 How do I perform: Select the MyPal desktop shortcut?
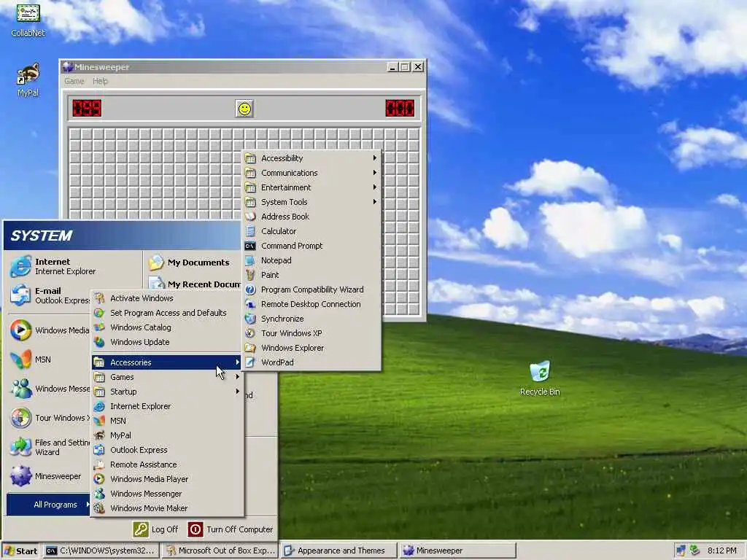(x=28, y=79)
